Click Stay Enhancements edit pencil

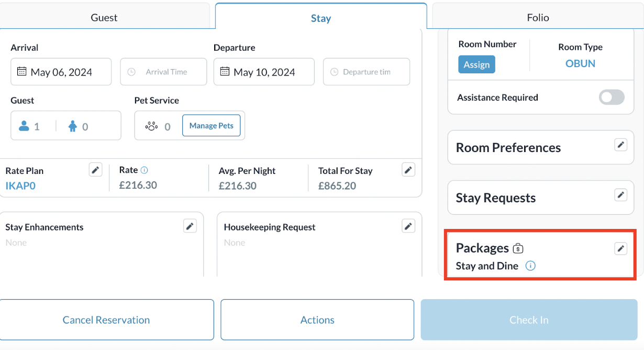pos(190,226)
